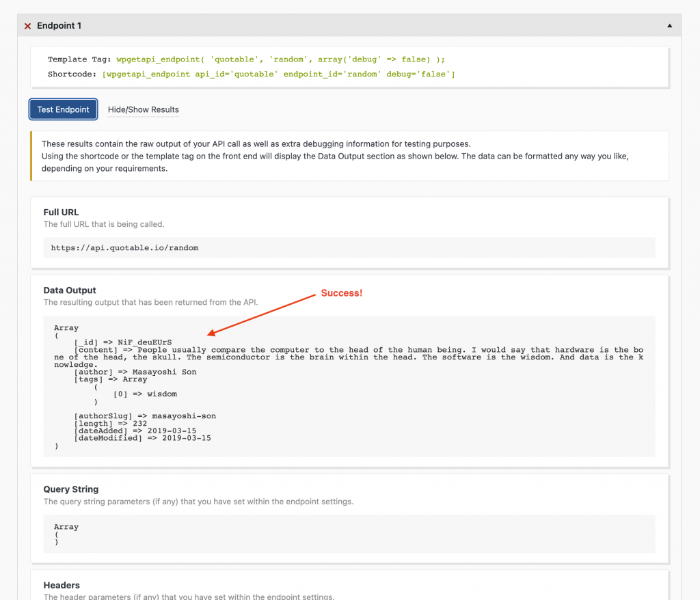700x600 pixels.
Task: Select the Template Tag code snippet
Action: coord(280,59)
